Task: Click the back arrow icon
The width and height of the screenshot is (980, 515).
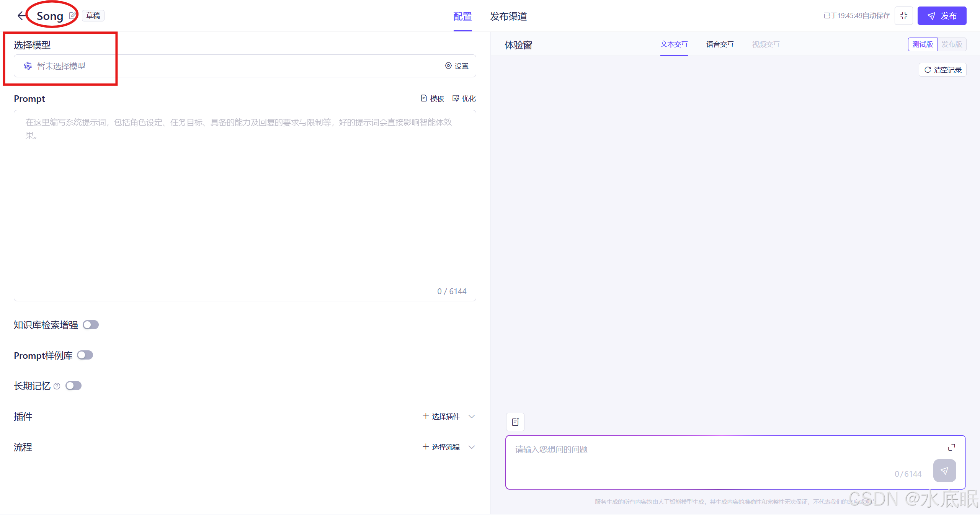Action: pyautogui.click(x=22, y=16)
